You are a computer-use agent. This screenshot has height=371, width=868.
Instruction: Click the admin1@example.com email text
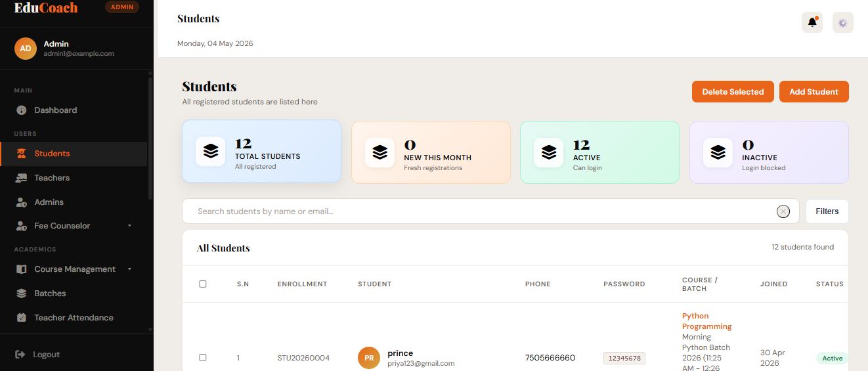(x=79, y=54)
